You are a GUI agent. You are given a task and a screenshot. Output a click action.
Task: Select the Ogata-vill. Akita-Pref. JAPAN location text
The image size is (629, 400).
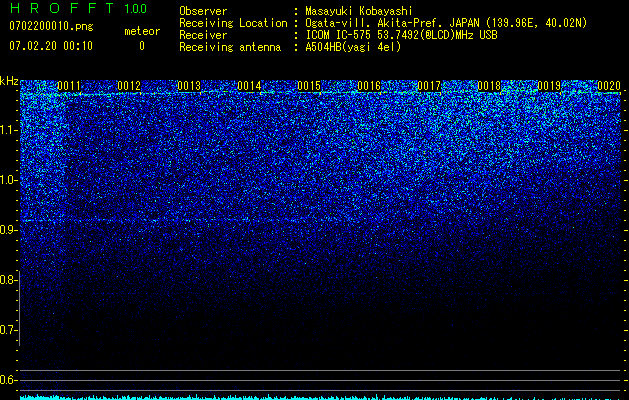click(x=446, y=23)
